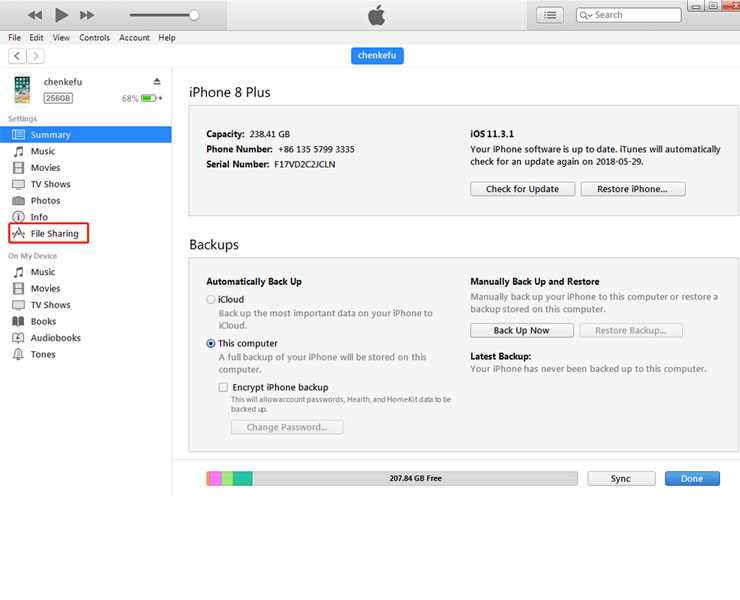
Task: Eject the chenkefu device
Action: (157, 81)
